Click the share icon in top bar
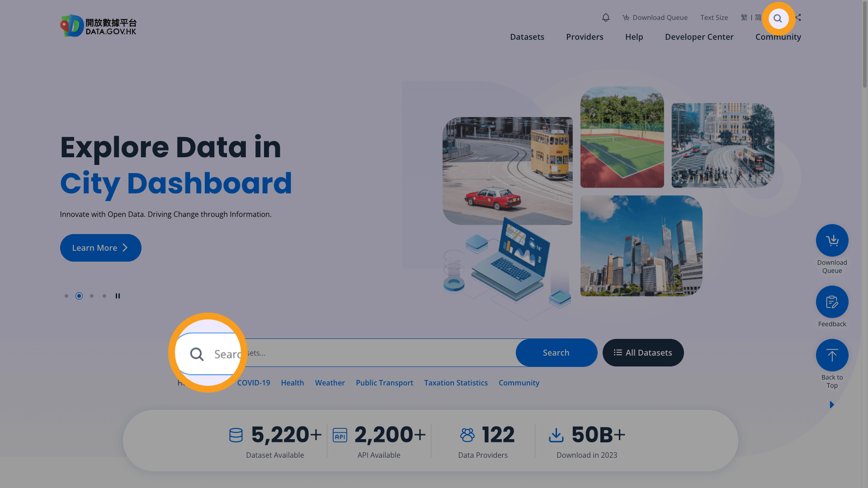 coord(798,18)
